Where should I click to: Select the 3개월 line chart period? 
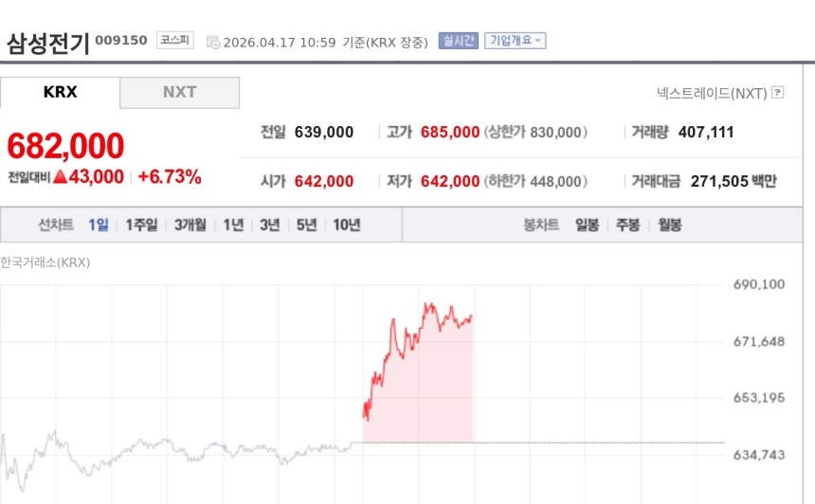[x=190, y=225]
